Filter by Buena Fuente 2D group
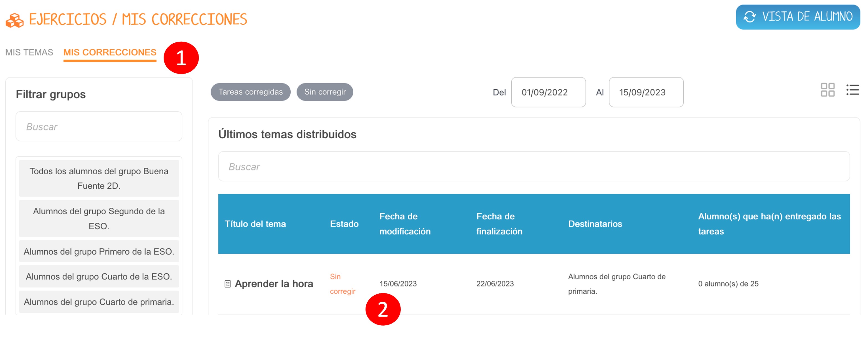Image resolution: width=868 pixels, height=337 pixels. (x=99, y=178)
